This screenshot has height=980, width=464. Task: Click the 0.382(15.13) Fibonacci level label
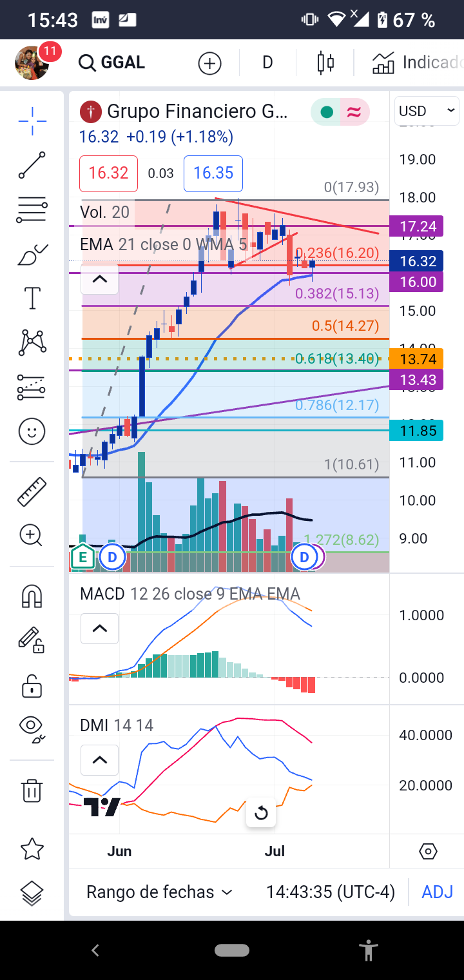337,294
